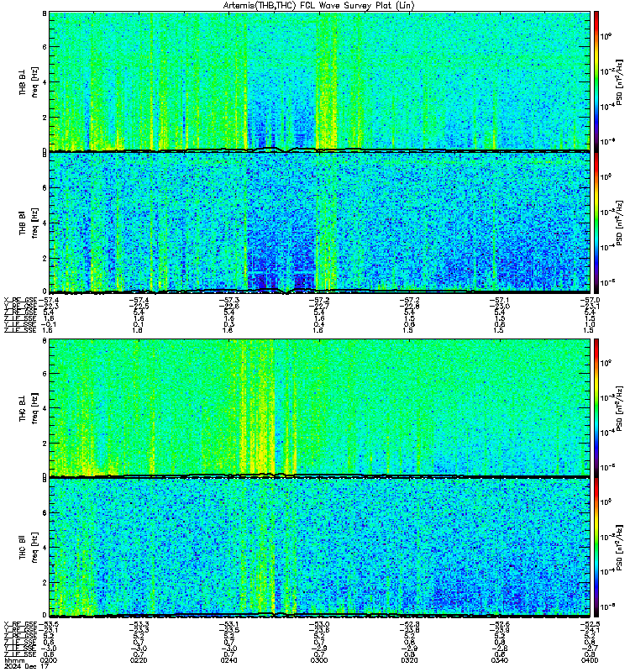
Task: Click the THB B-parallel freq [Hz] axis label
Action: pos(35,223)
